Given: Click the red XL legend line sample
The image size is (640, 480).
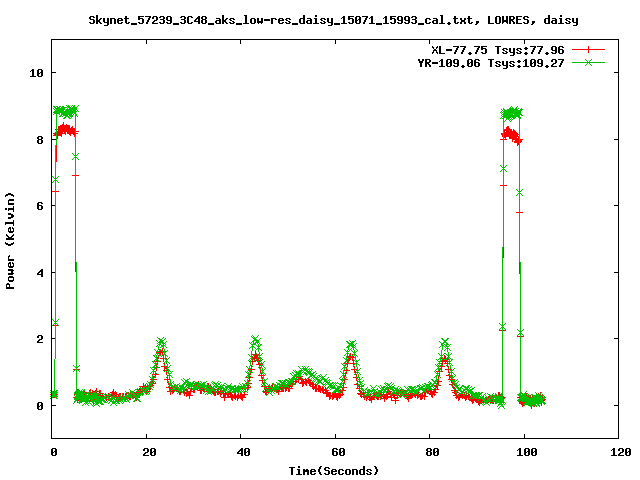Looking at the screenshot, I should point(588,50).
